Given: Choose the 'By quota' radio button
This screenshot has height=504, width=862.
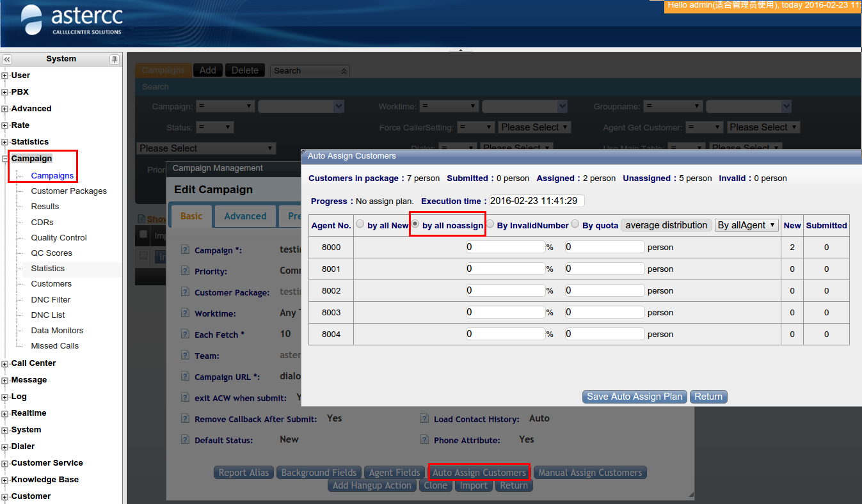Looking at the screenshot, I should (575, 224).
